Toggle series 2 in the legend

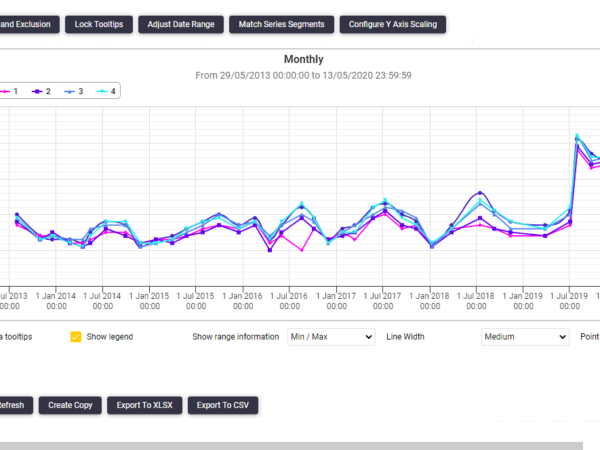pyautogui.click(x=41, y=91)
